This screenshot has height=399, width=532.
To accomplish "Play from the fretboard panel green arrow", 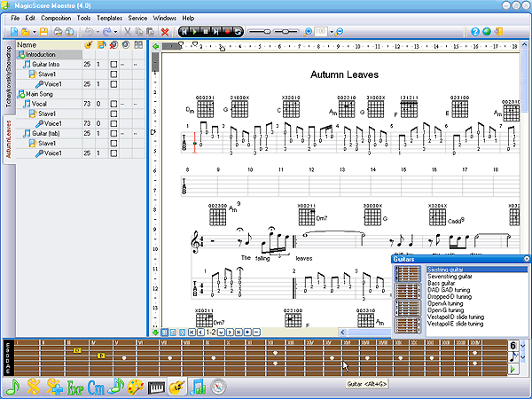I will pyautogui.click(x=513, y=369).
